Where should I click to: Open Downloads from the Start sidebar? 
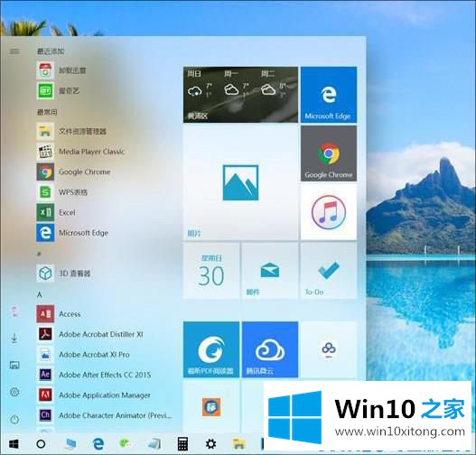coord(14,338)
